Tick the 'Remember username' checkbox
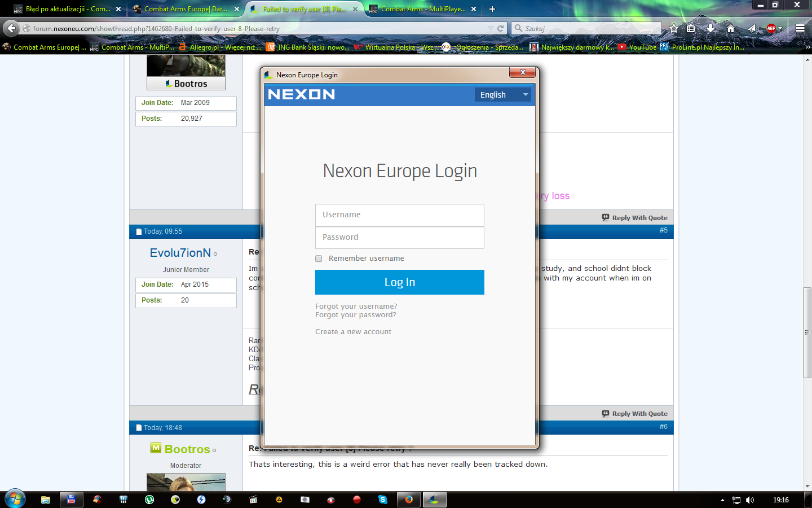This screenshot has height=508, width=812. click(319, 259)
